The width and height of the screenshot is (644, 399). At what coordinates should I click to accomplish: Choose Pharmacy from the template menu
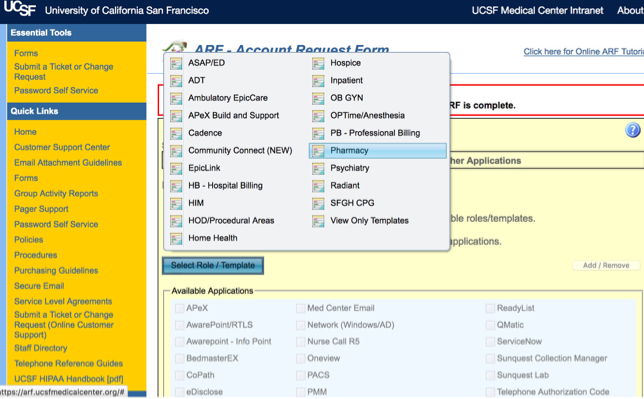point(377,151)
